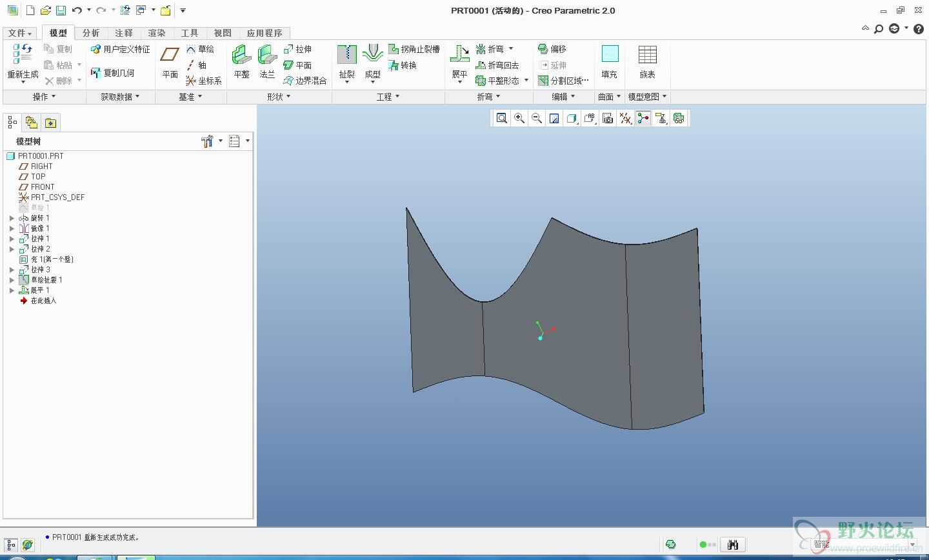Expand the 拉伸 1 feature in model tree
Image resolution: width=929 pixels, height=560 pixels.
click(12, 239)
